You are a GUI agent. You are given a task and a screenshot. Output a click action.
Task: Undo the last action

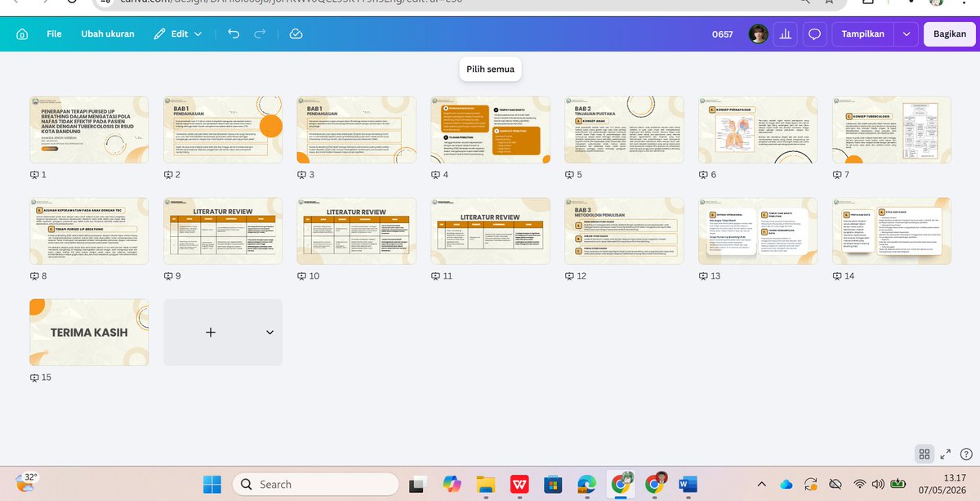234,34
